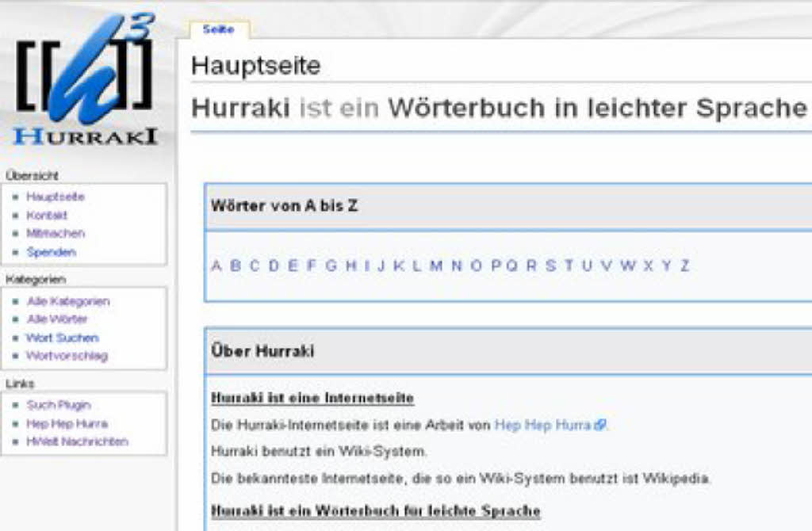The height and width of the screenshot is (531, 812).
Task: Open the Mitmachen sidebar link
Action: click(55, 233)
